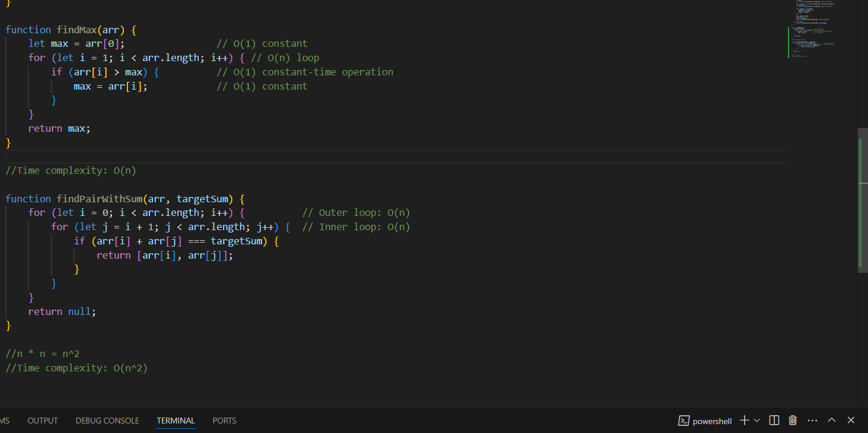Viewport: 868px width, 433px height.
Task: Maximize panel size with up chevron
Action: 831,421
